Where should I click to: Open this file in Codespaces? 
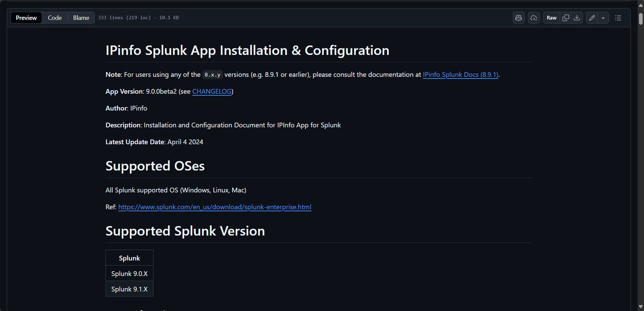pyautogui.click(x=534, y=18)
